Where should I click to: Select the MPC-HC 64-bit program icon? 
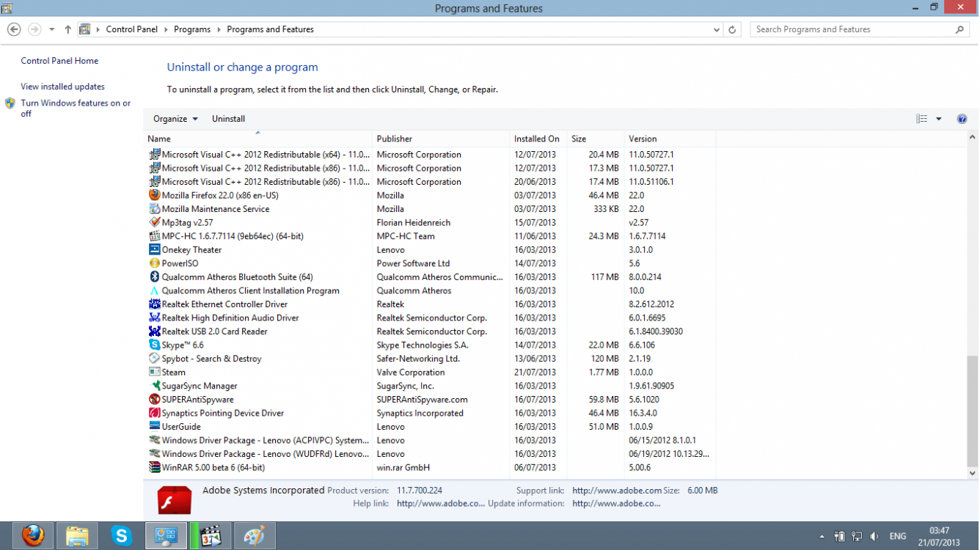pos(154,236)
